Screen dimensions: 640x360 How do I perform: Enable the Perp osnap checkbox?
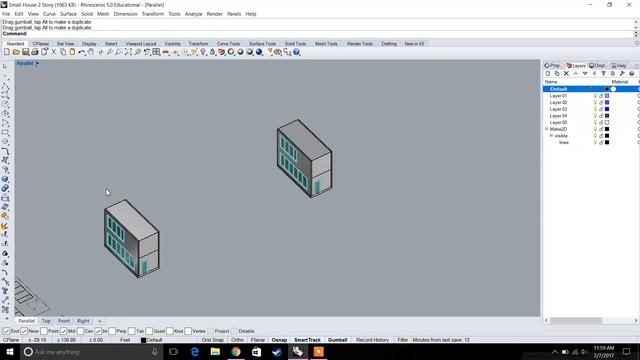(x=112, y=331)
